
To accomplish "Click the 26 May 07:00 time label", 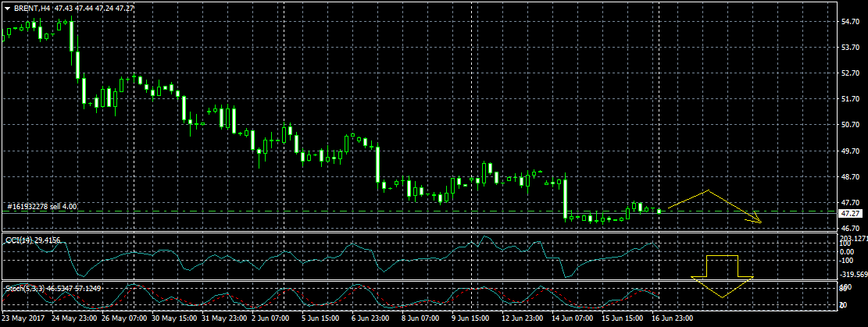I will [124, 318].
